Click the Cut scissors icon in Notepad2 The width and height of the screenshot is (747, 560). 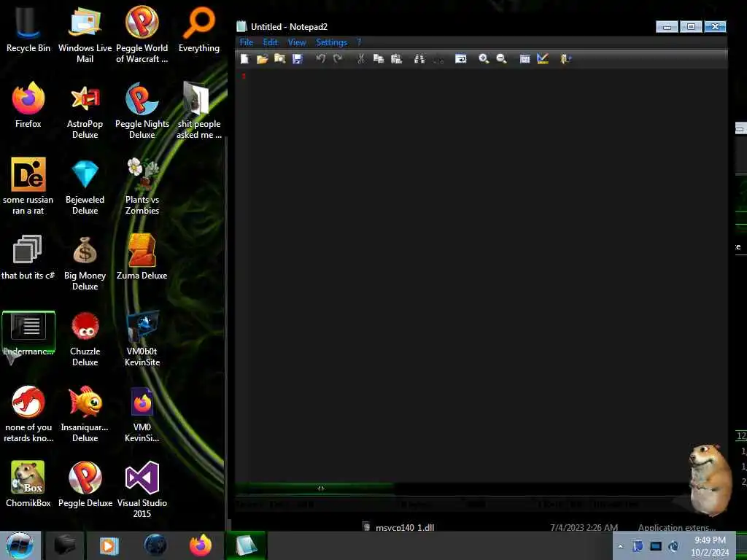(361, 58)
